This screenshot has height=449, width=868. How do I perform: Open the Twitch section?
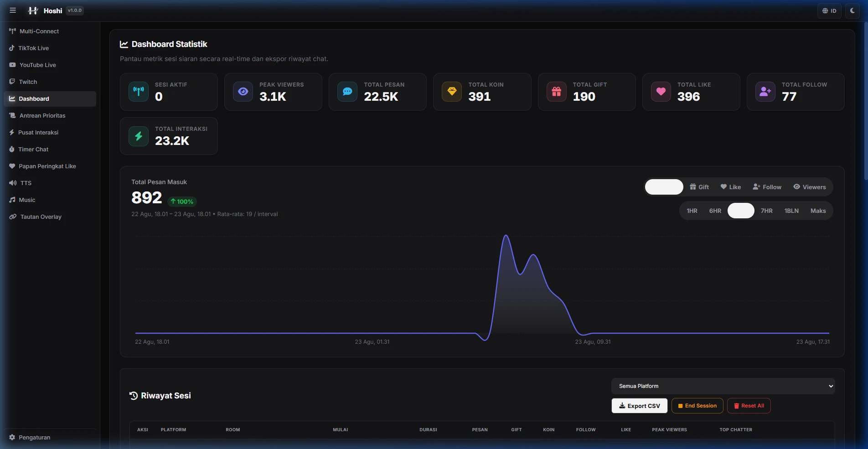50,82
